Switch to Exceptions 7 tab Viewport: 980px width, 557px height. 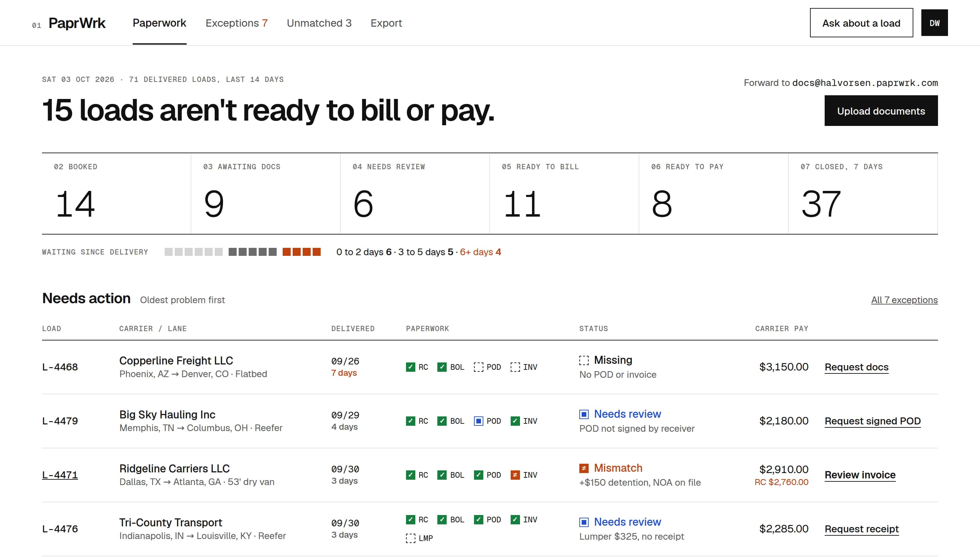coord(236,23)
